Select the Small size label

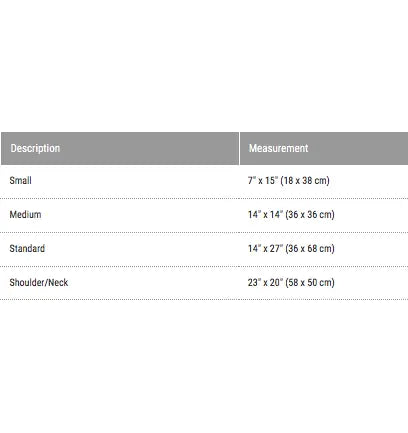[x=20, y=180]
